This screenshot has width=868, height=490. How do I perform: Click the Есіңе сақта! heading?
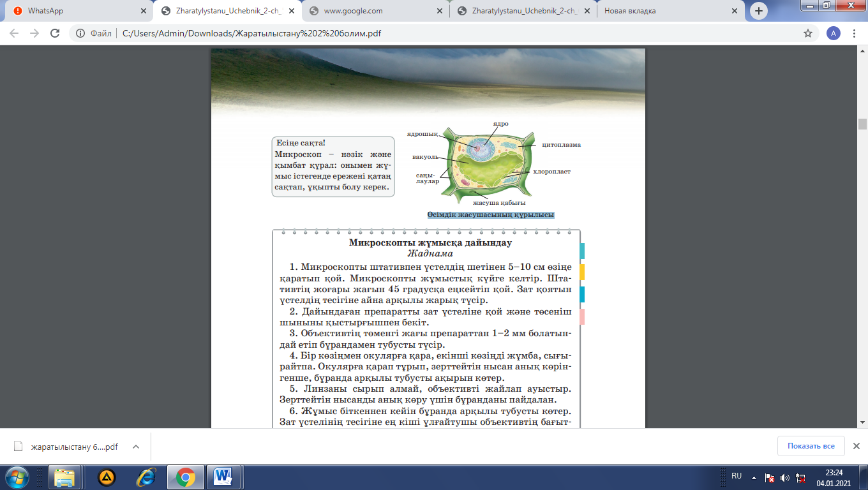[x=301, y=142]
